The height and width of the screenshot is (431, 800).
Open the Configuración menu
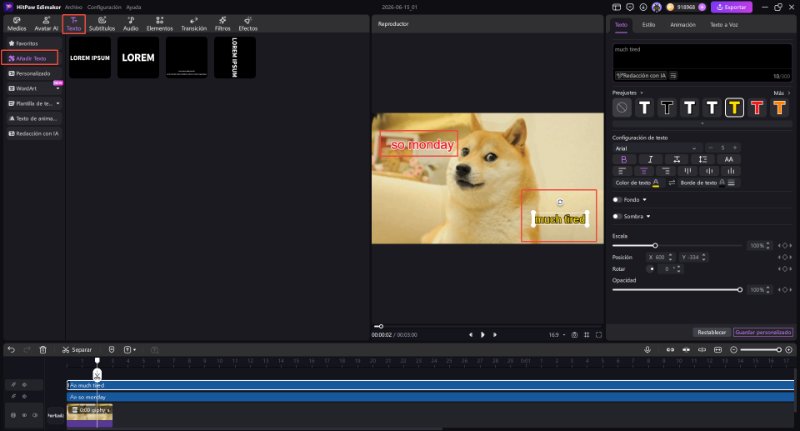click(104, 7)
